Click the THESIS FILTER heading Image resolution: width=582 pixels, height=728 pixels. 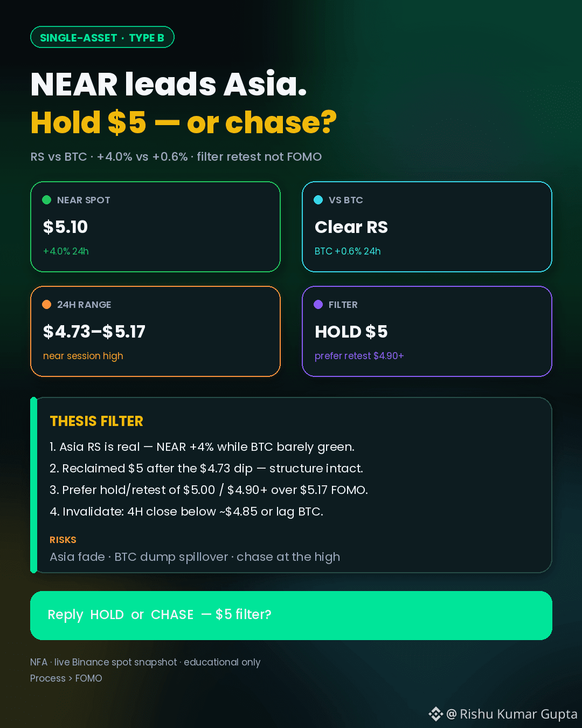[x=96, y=421]
